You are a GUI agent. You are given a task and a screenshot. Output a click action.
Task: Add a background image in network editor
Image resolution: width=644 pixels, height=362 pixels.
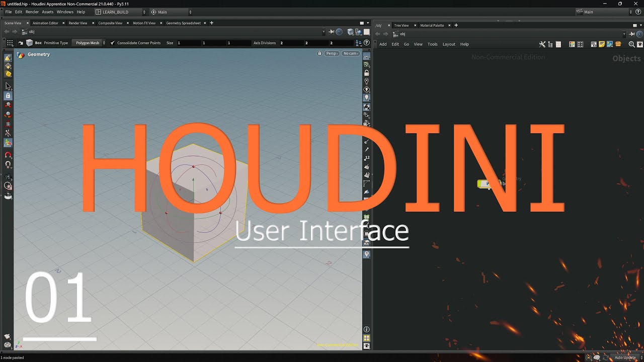[610, 44]
